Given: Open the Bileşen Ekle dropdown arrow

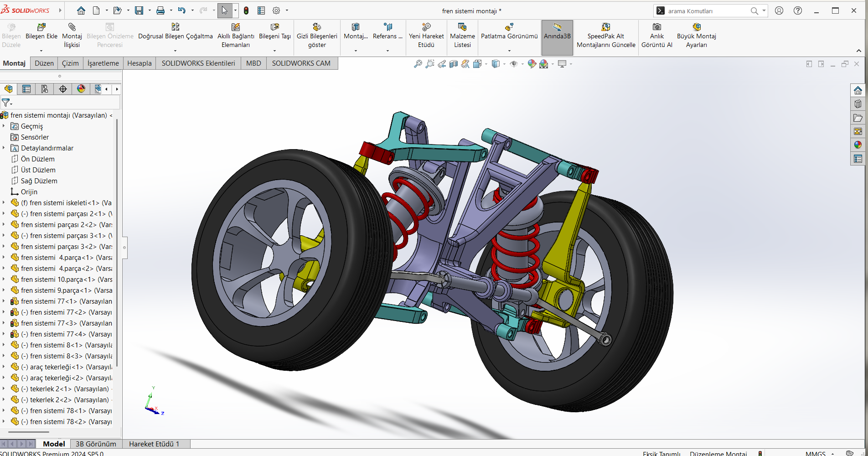Looking at the screenshot, I should [41, 51].
